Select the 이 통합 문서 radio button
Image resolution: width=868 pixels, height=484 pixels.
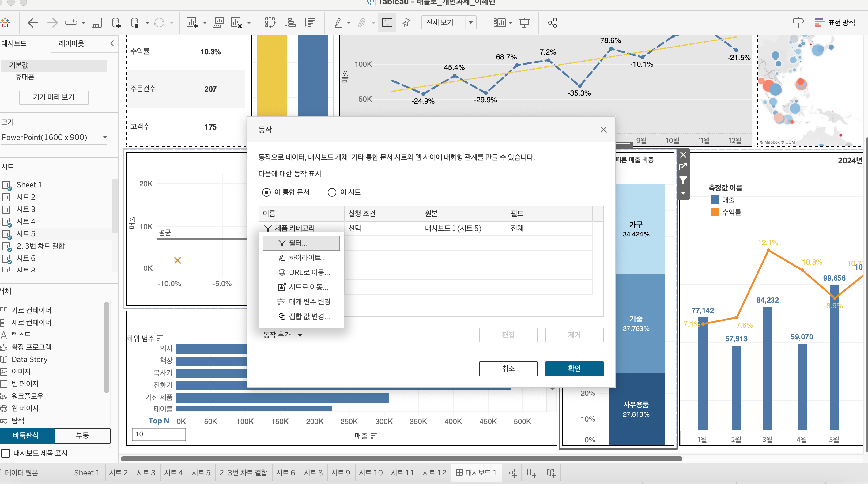point(266,192)
